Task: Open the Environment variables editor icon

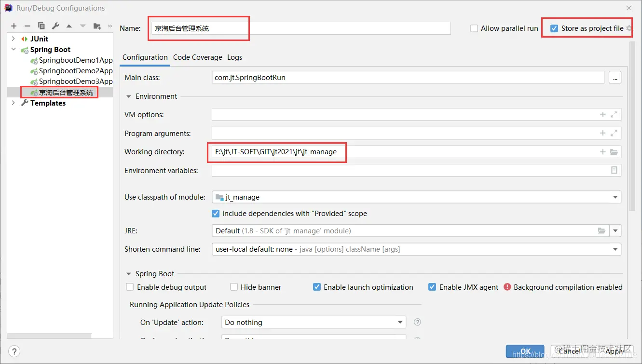Action: click(x=614, y=170)
